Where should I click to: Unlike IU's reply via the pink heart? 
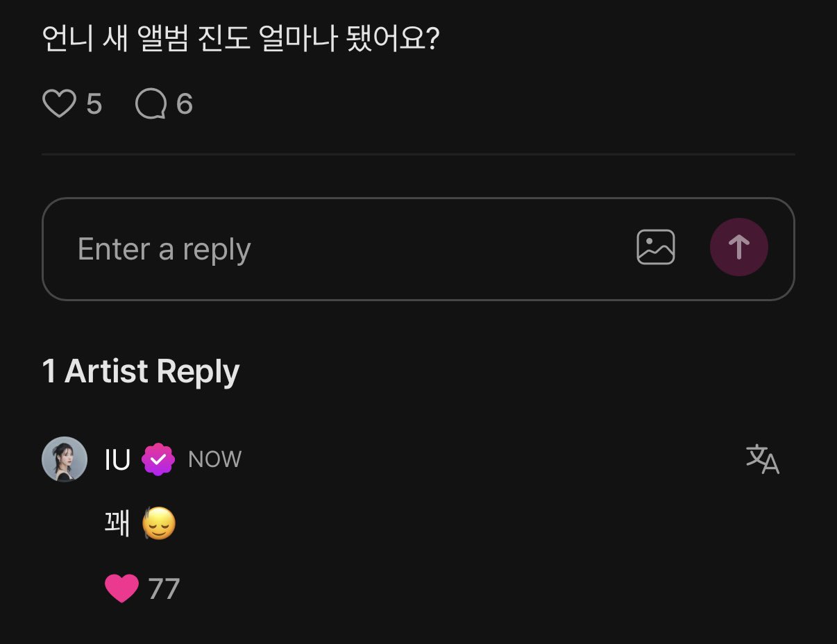[121, 588]
